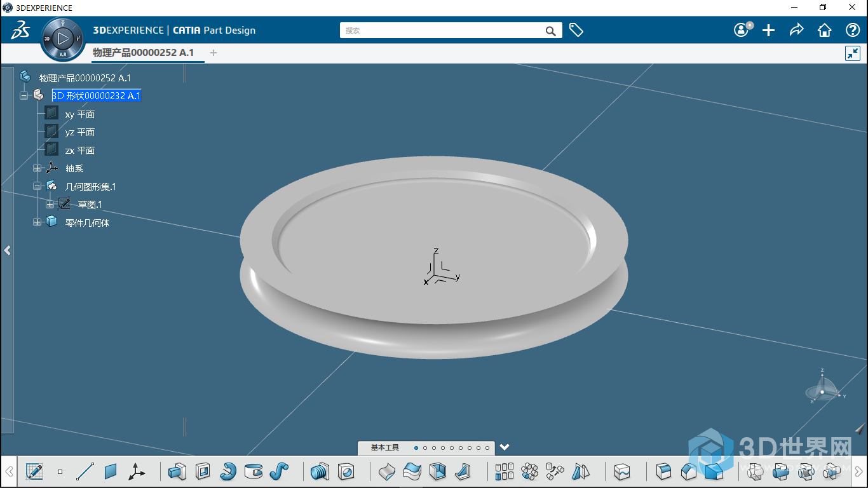This screenshot has height=488, width=868.
Task: Select the Positioned Sketch tool
Action: tap(34, 471)
